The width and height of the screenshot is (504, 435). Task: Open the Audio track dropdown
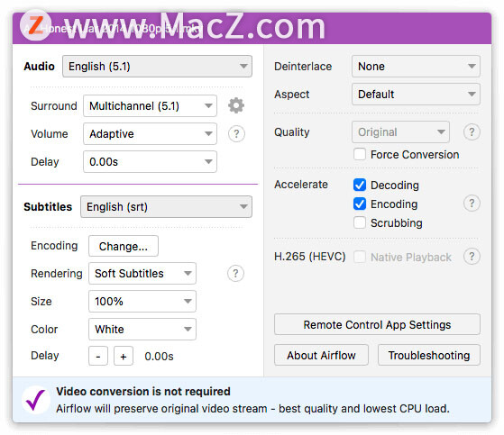[157, 67]
